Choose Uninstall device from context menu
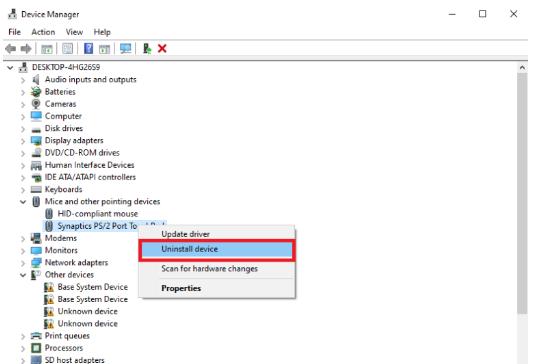The image size is (539, 364). 217,249
